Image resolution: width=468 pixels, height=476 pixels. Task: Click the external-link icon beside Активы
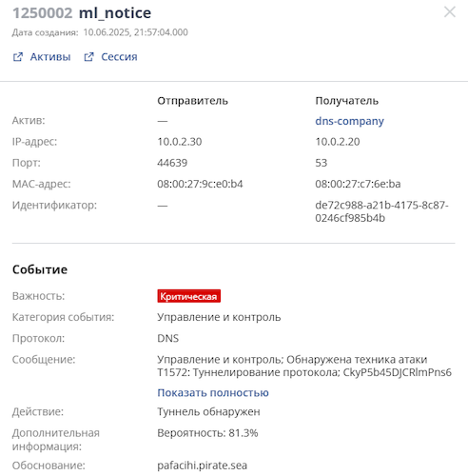click(18, 57)
